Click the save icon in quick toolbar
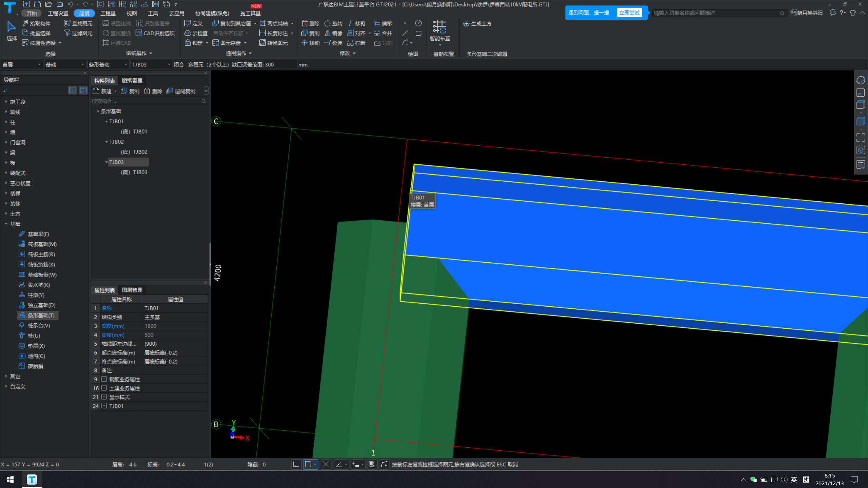The image size is (868, 488). [x=60, y=4]
